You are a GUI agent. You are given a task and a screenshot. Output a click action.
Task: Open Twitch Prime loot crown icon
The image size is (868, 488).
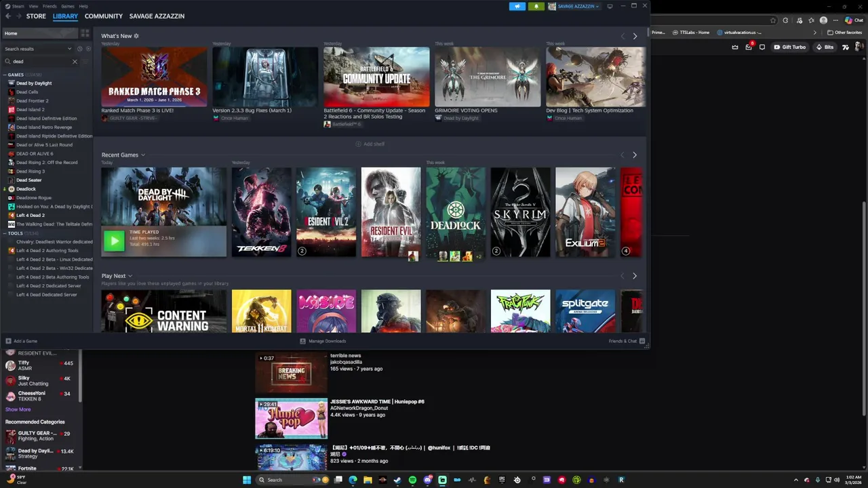[x=736, y=47]
